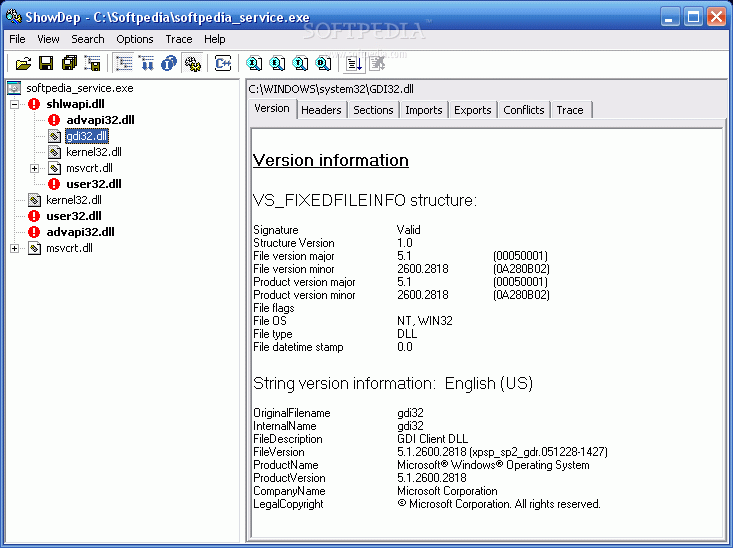
Task: Click module icon beside nested kernel32.dll
Action: (54, 152)
